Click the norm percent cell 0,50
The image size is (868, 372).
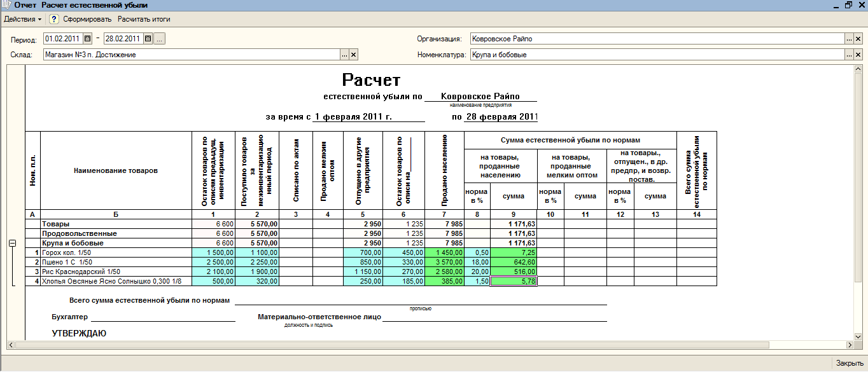tap(477, 253)
